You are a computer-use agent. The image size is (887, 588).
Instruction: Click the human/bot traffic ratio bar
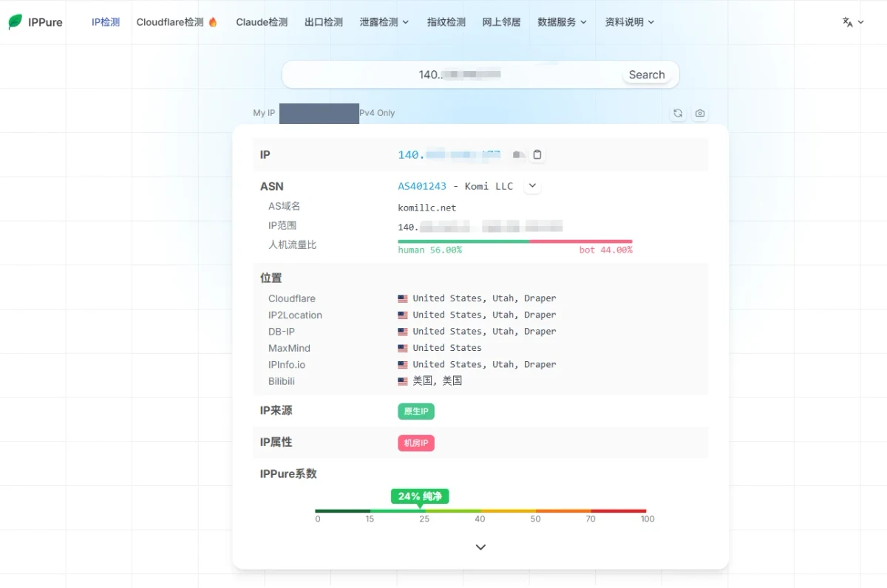coord(515,241)
